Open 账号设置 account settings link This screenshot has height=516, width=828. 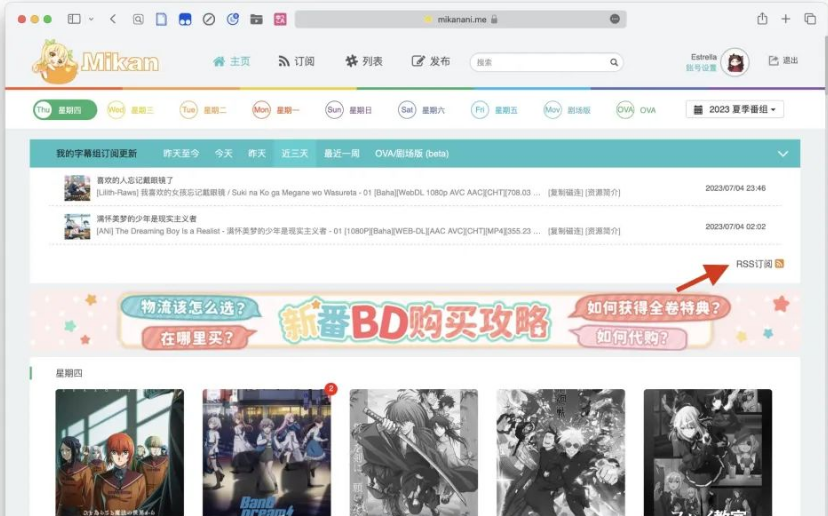point(701,68)
